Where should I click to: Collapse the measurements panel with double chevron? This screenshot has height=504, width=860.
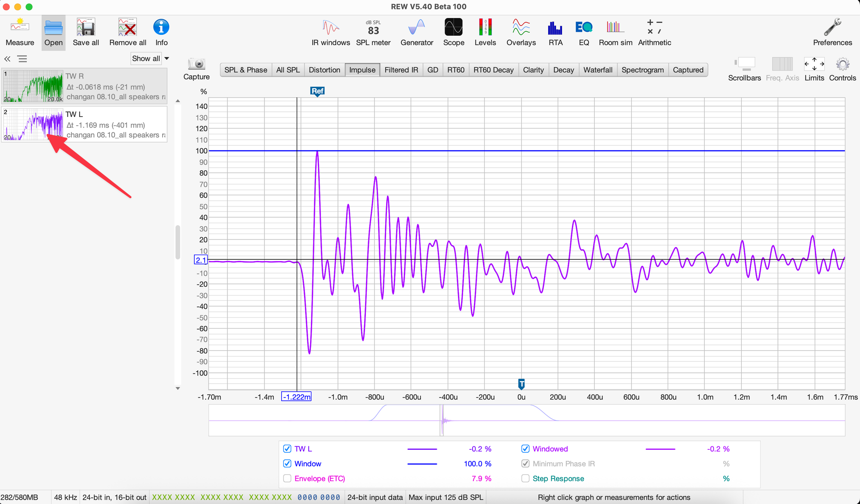tap(7, 59)
